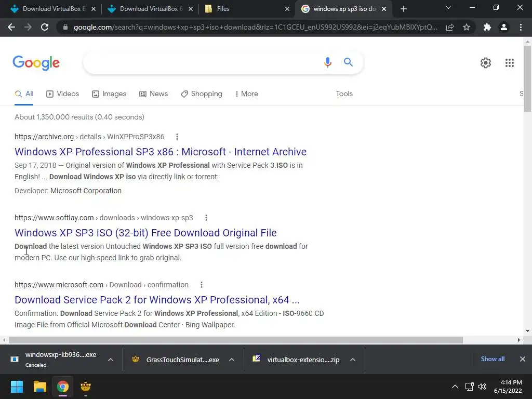
Task: Open the search Tools options
Action: click(x=344, y=94)
